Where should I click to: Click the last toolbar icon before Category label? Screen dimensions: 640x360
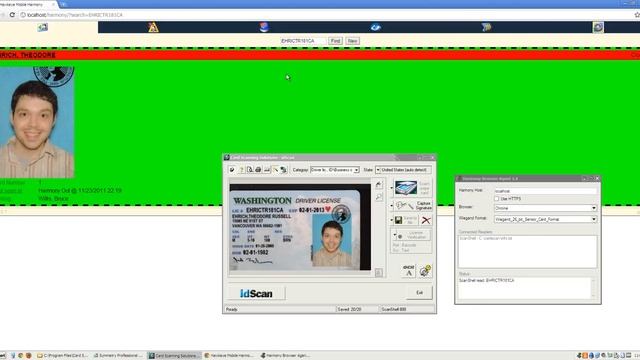284,169
